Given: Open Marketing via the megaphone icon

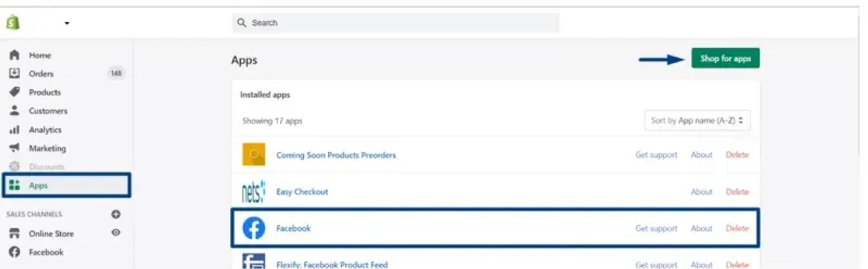Looking at the screenshot, I should (14, 148).
